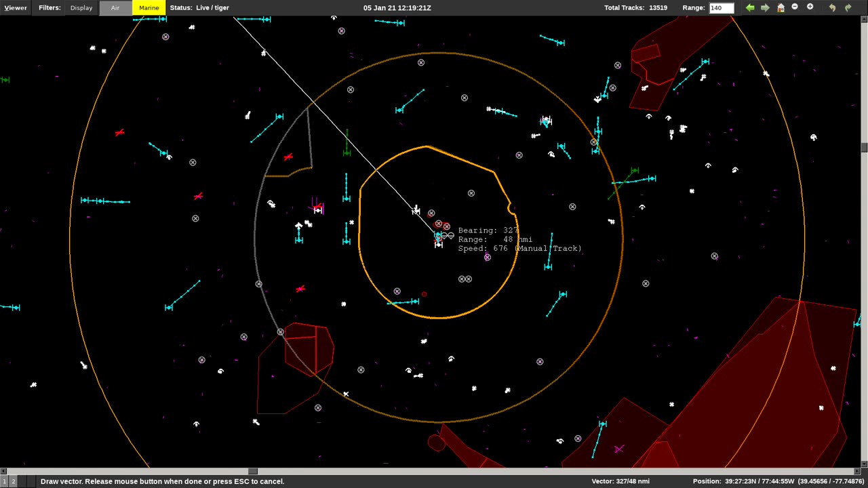The height and width of the screenshot is (488, 868).
Task: Go back with the green left arrow
Action: [x=750, y=7]
